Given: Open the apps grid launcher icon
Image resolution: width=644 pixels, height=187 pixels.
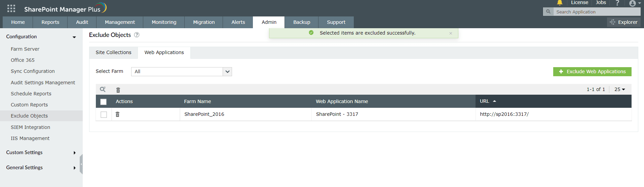Looking at the screenshot, I should coord(11,8).
